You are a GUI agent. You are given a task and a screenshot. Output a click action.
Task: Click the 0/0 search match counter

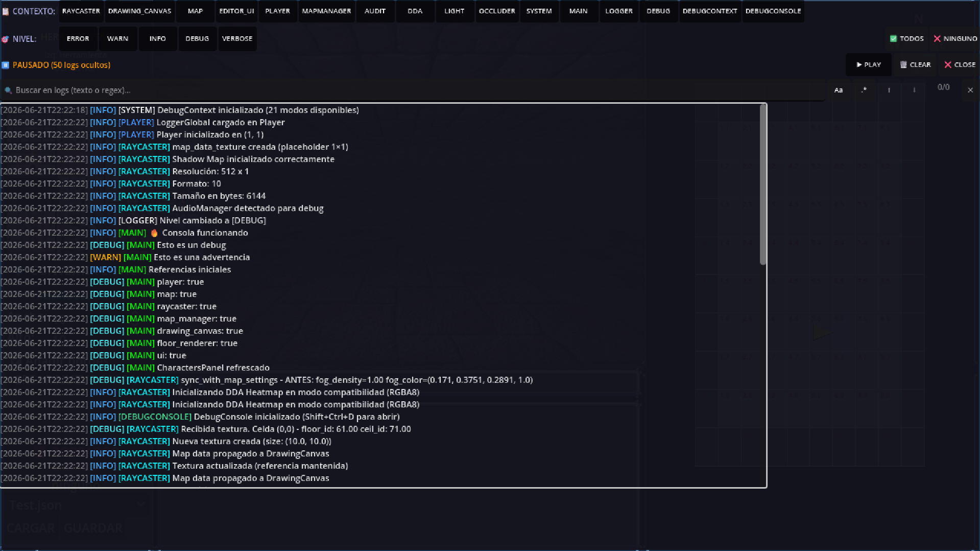point(944,87)
